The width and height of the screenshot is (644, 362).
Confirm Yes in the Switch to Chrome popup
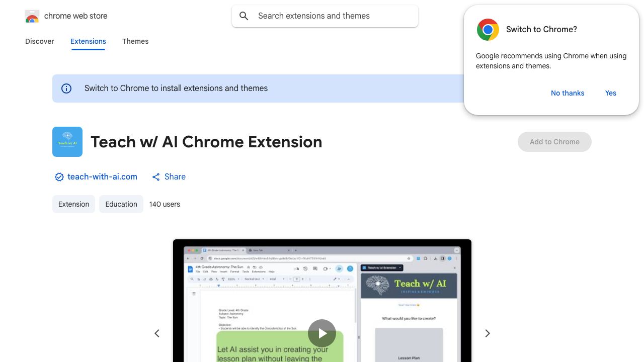click(611, 93)
